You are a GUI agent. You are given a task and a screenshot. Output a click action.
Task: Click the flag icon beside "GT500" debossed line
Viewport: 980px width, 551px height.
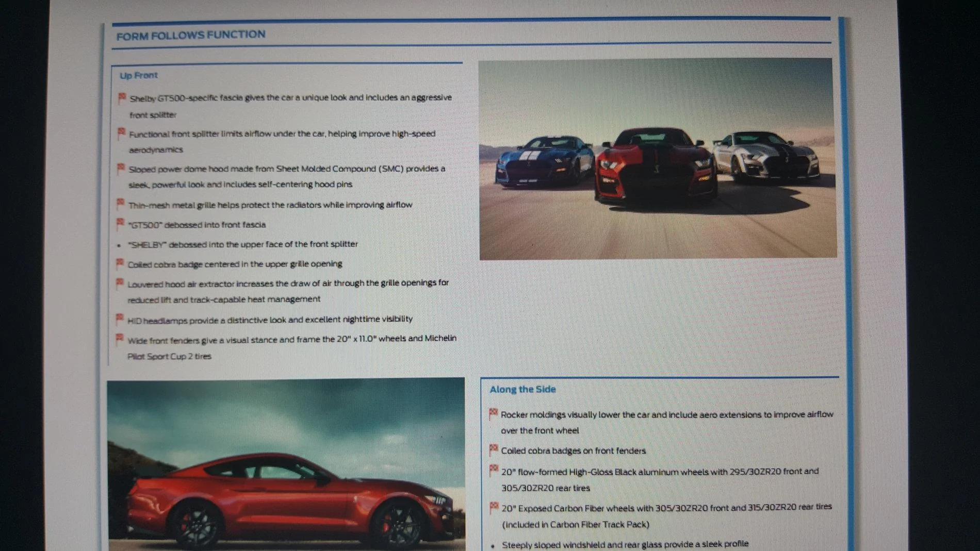120,223
